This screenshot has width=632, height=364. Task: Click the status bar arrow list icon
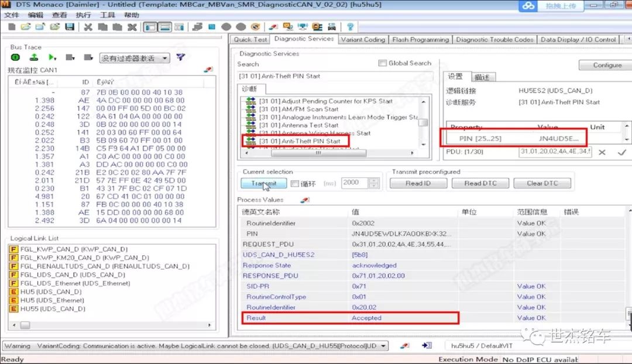click(x=427, y=345)
